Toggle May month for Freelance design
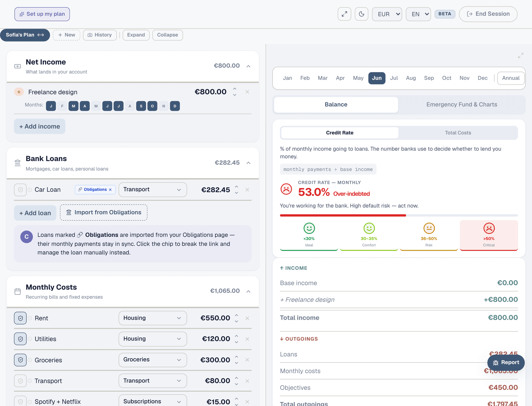The height and width of the screenshot is (406, 532). tap(96, 106)
